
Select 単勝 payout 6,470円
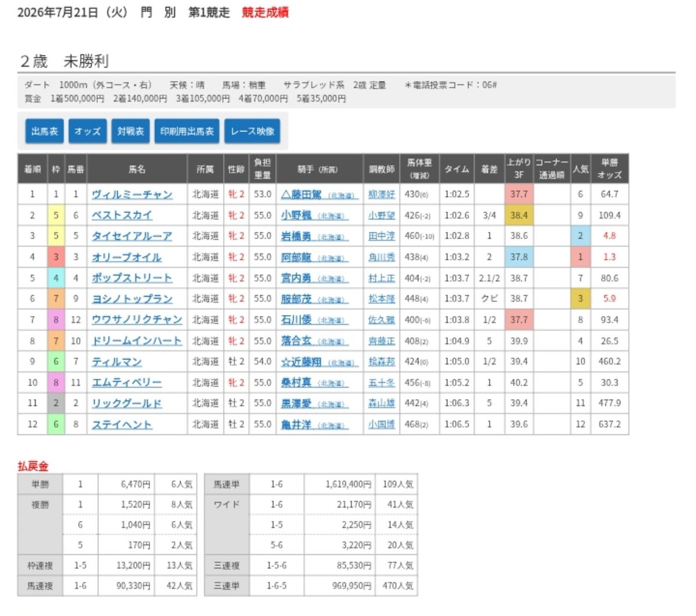pos(135,484)
